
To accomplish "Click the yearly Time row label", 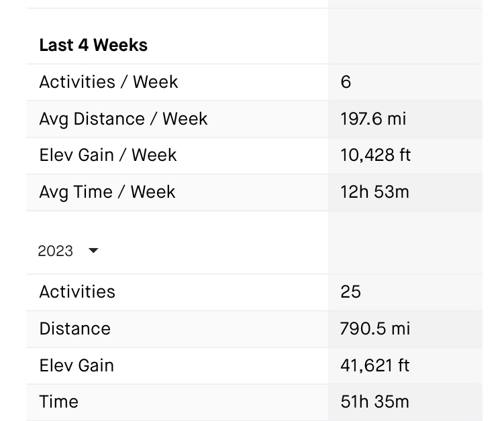I will (x=59, y=402).
